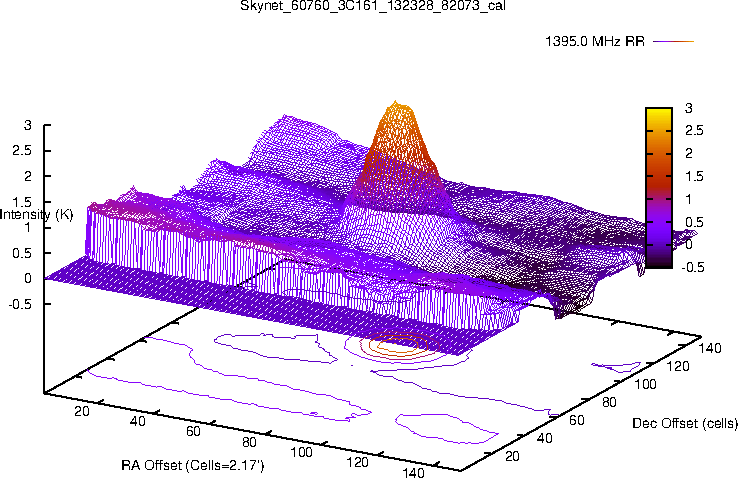Click Intensity axis tick value 2.5

click(x=23, y=151)
